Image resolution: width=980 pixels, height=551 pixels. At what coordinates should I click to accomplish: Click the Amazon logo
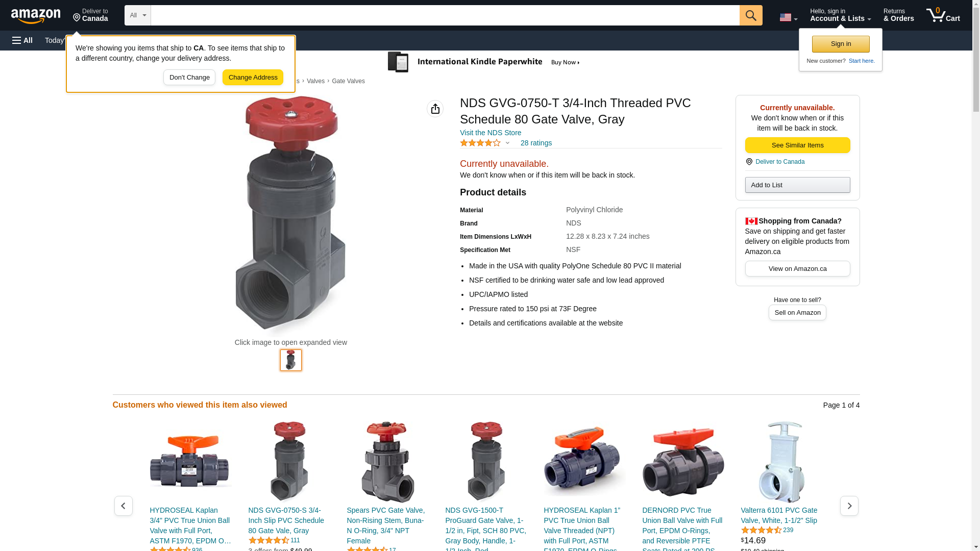(36, 16)
